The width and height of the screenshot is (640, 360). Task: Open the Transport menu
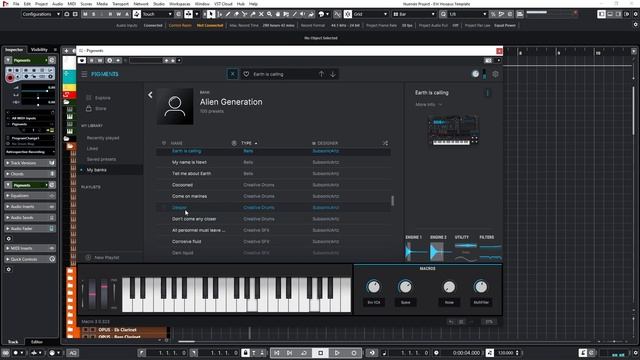click(x=120, y=4)
